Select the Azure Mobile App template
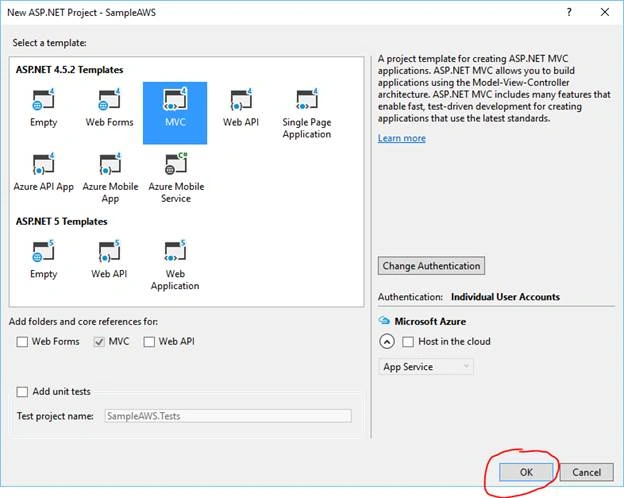Screen dimensions: 624x498 [x=110, y=179]
